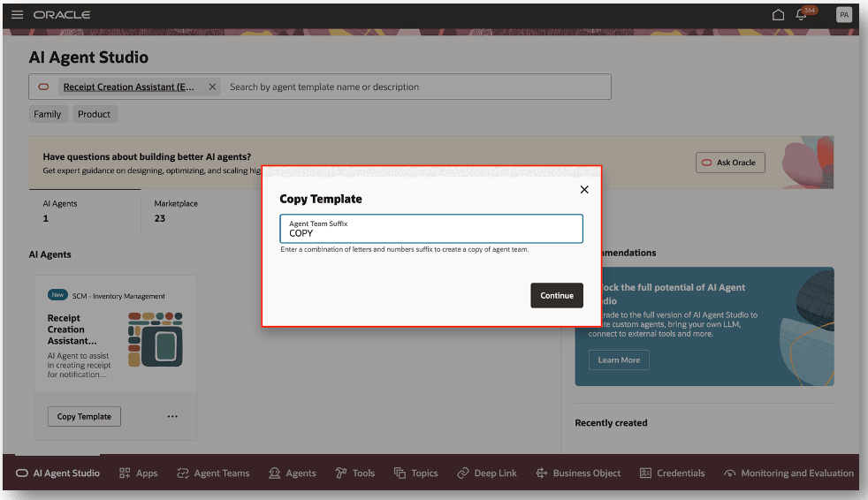
Task: Open the Topics tab
Action: tap(415, 473)
